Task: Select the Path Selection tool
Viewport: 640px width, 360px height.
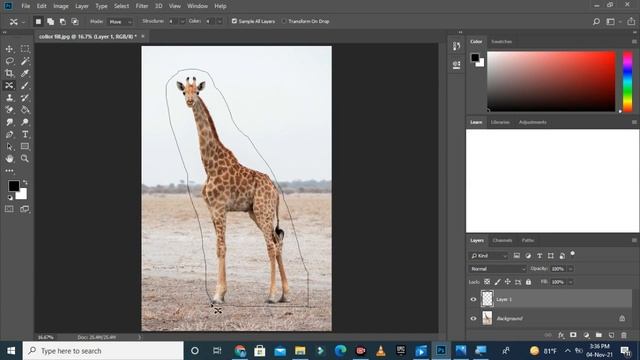Action: (x=9, y=147)
